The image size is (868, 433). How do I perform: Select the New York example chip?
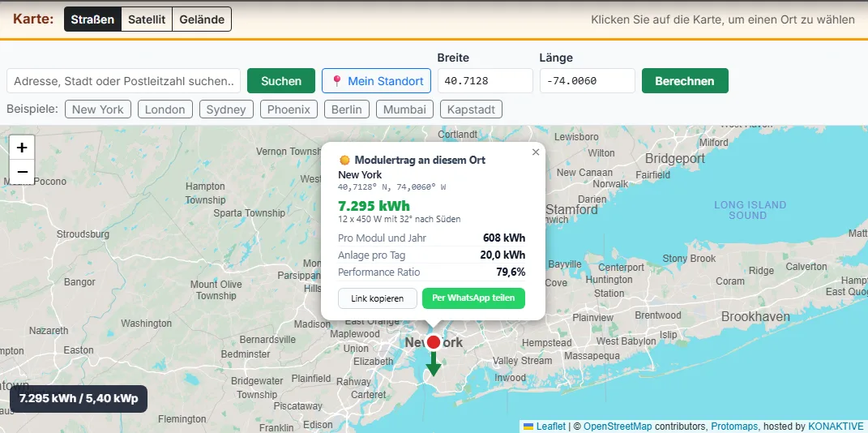tap(98, 109)
